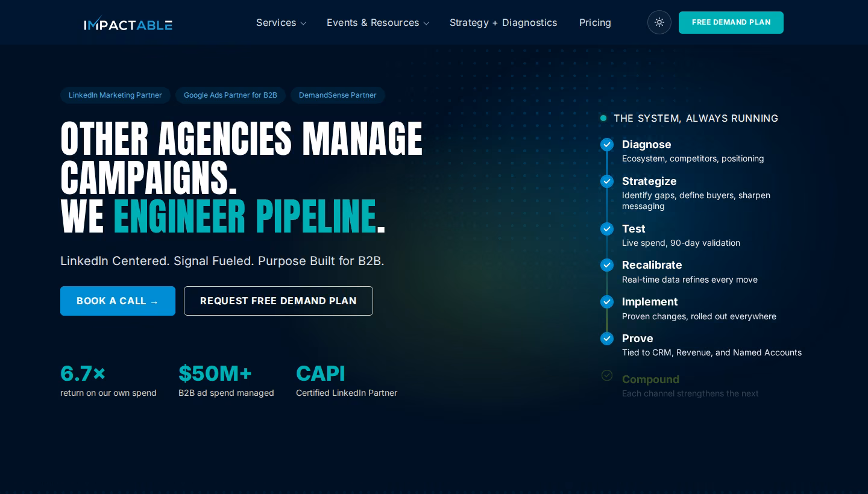Viewport: 868px width, 494px height.
Task: Click the Recalibrate step title
Action: point(652,265)
